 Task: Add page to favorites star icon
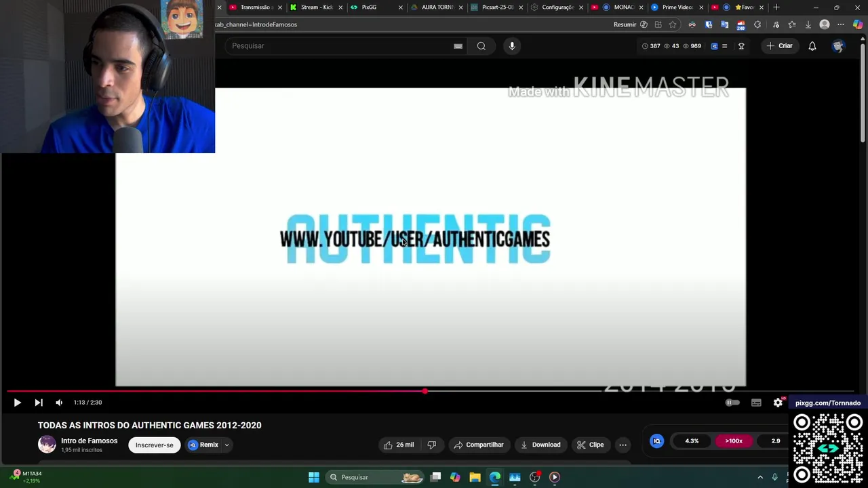[x=673, y=24]
